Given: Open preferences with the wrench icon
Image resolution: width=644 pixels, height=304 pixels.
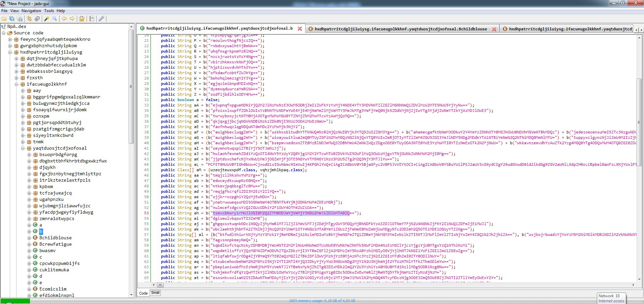Looking at the screenshot, I should [101, 19].
